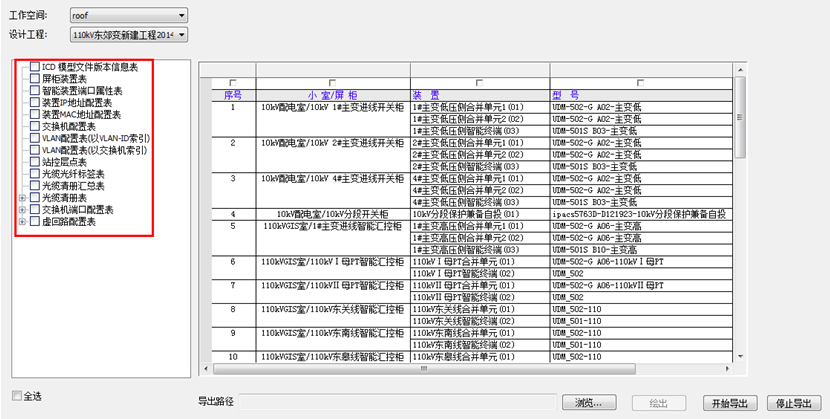Click the 导出路径 export path field
The width and height of the screenshot is (830, 419).
pos(398,402)
